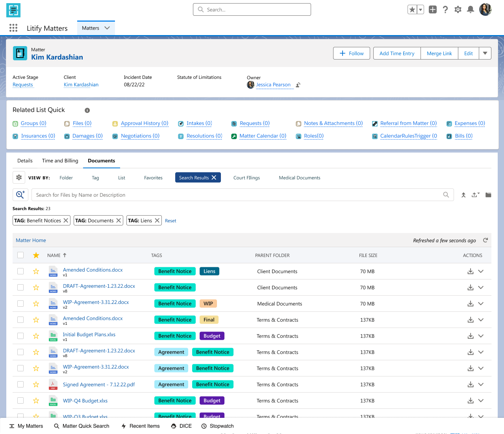Viewport: 504px width, 434px height.
Task: Remove the Benefit Notices tag filter
Action: coord(66,220)
